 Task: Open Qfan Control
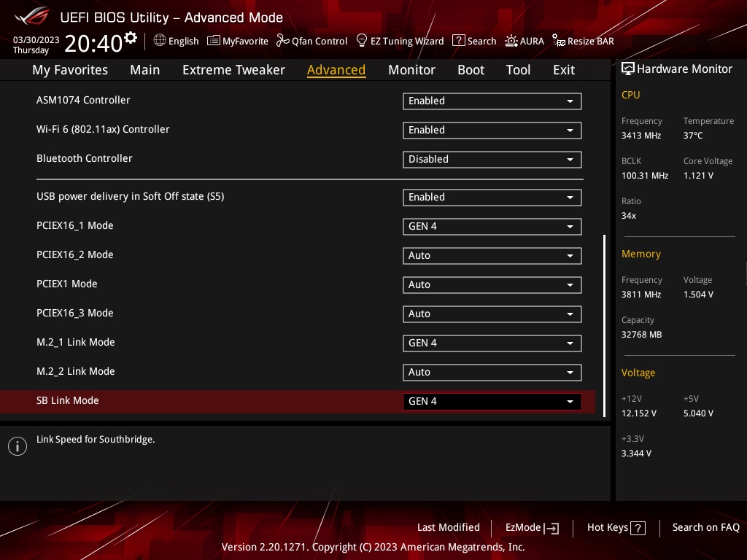312,41
